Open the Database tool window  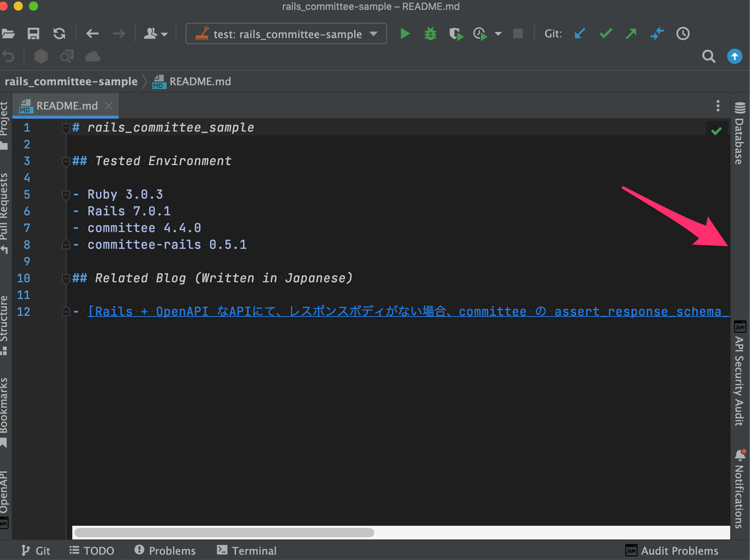[x=740, y=132]
